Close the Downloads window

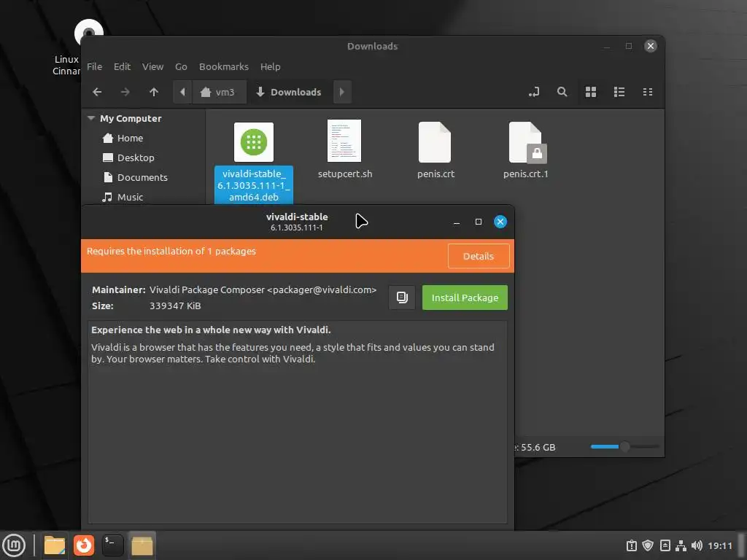click(x=650, y=46)
